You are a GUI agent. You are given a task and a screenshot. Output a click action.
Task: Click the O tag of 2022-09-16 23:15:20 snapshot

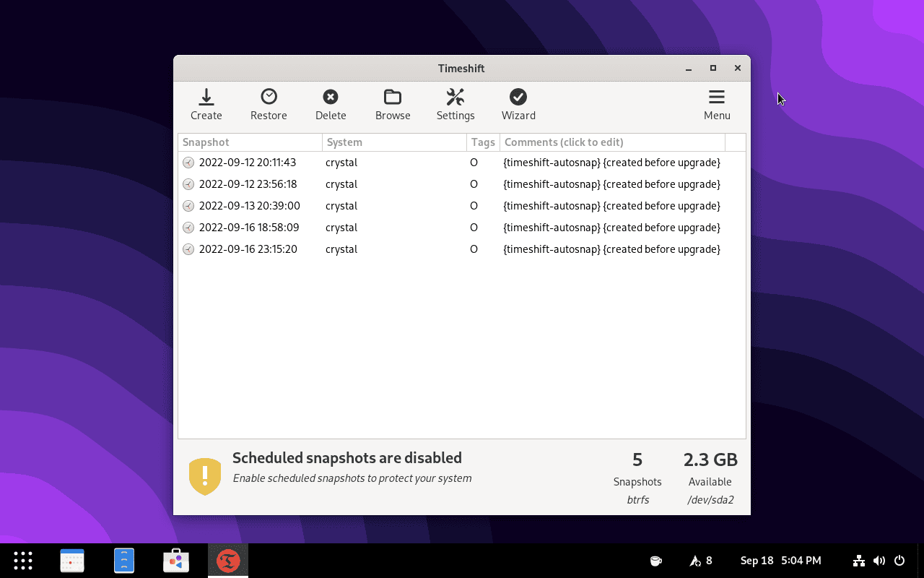[474, 249]
